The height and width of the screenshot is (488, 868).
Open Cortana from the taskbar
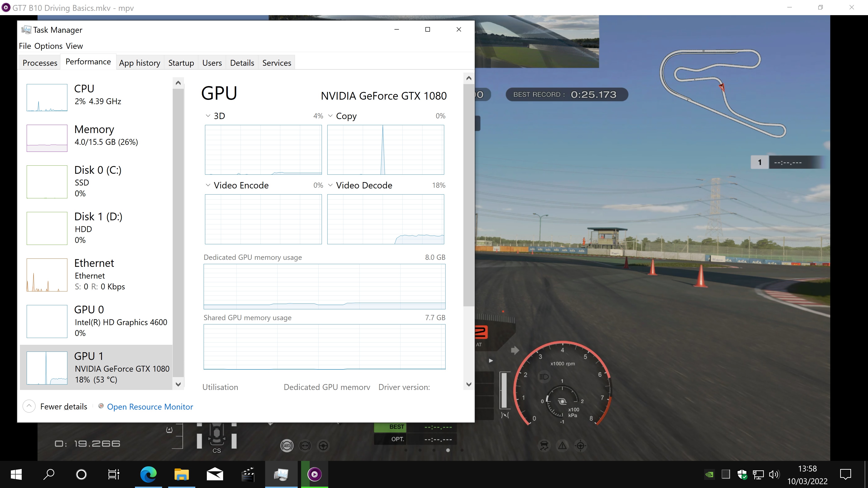pos(81,474)
